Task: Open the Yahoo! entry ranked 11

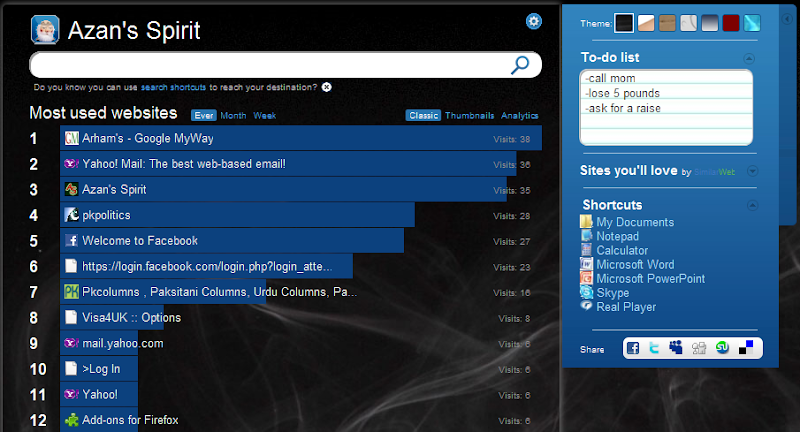Action: click(x=99, y=394)
